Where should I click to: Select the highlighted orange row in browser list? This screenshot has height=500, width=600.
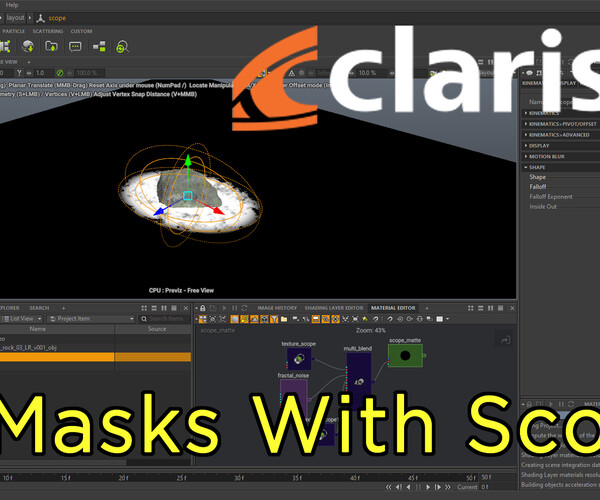[95, 357]
